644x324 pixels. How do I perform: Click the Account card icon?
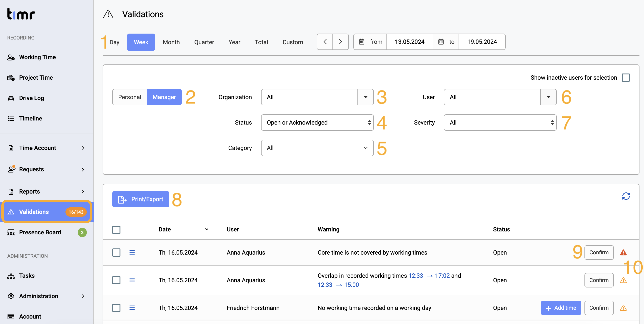click(x=11, y=317)
